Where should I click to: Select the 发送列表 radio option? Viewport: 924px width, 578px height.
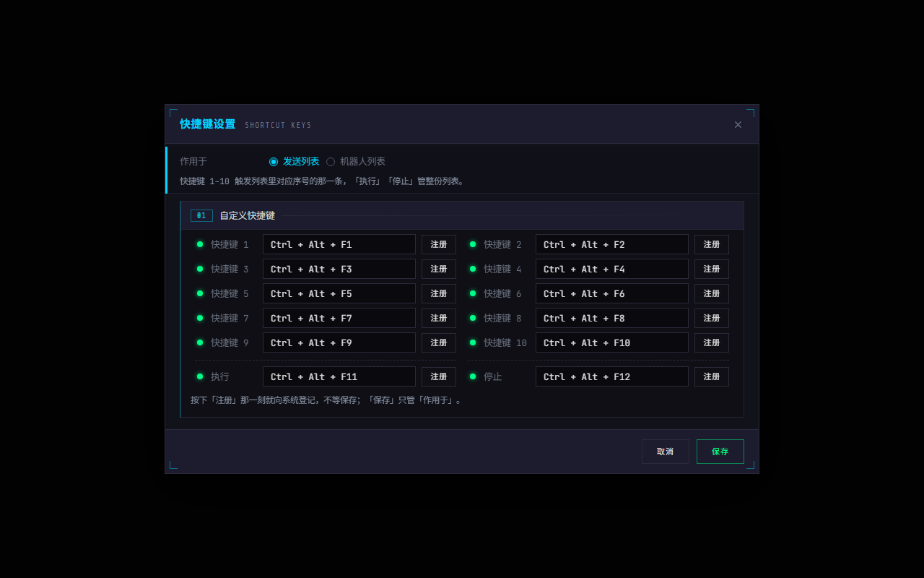click(x=294, y=161)
